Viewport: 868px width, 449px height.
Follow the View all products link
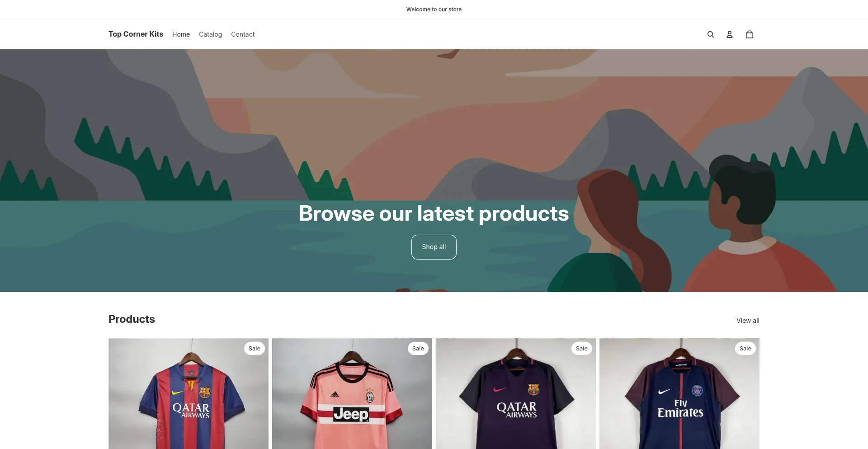(748, 321)
